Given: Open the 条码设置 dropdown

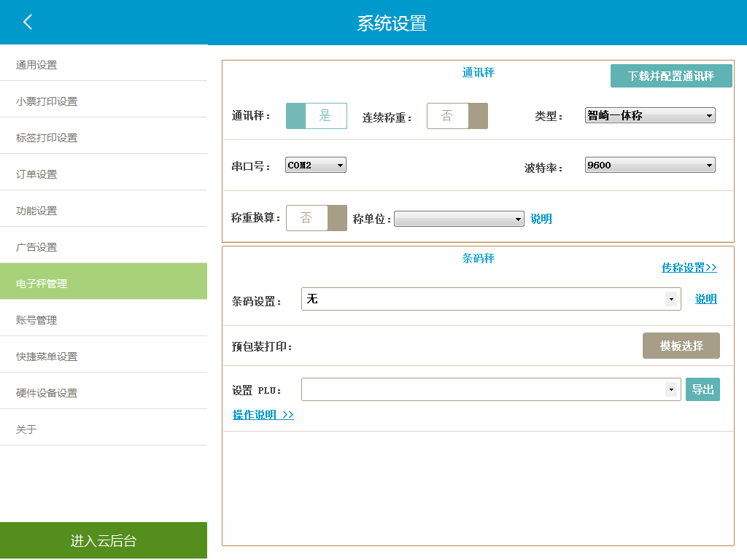Looking at the screenshot, I should (490, 299).
